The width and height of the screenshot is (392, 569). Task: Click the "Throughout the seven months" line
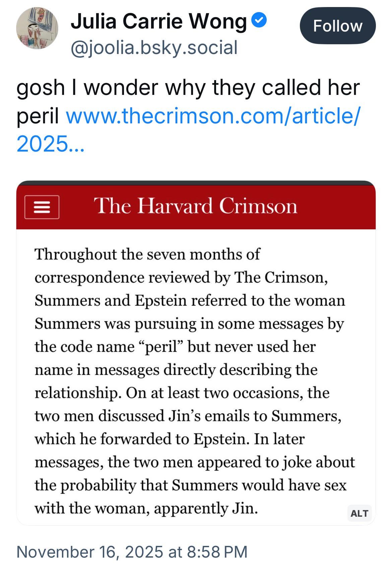[147, 254]
